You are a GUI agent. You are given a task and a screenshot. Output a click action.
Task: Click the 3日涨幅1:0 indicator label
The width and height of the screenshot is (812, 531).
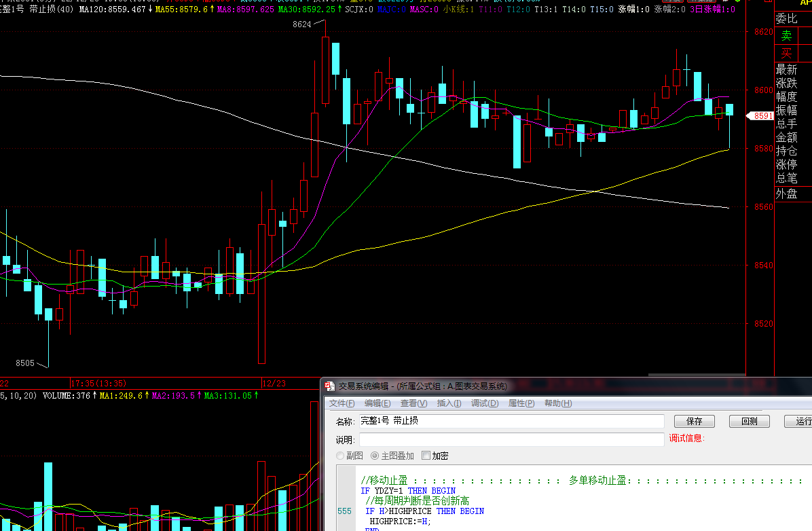(712, 10)
